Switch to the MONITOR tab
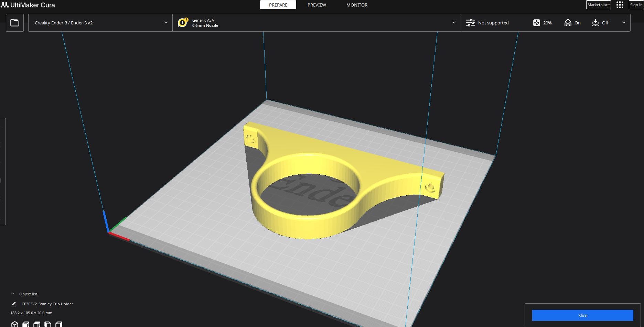The image size is (644, 327). (x=357, y=5)
